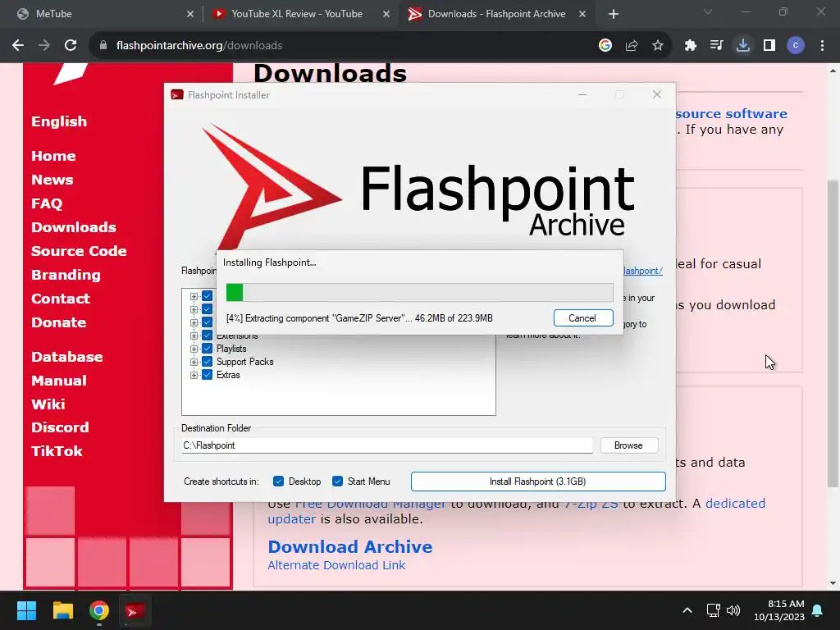Open the Database sidebar link

[x=67, y=357]
